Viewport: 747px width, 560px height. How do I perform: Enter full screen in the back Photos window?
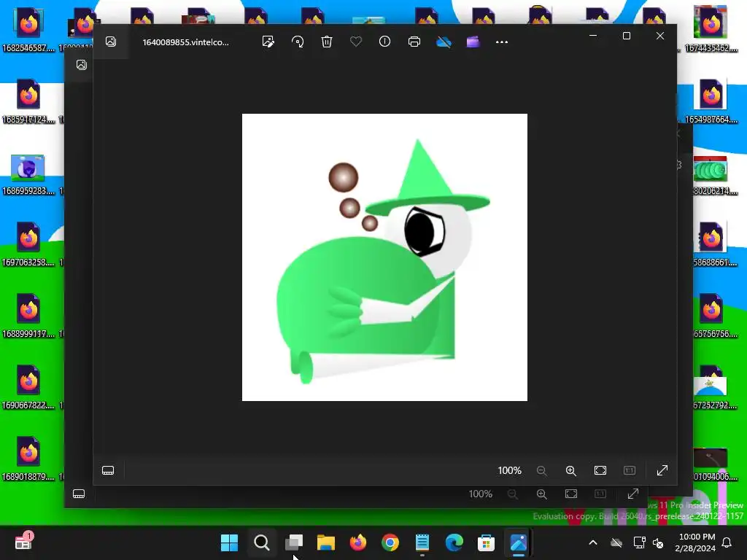(x=632, y=494)
